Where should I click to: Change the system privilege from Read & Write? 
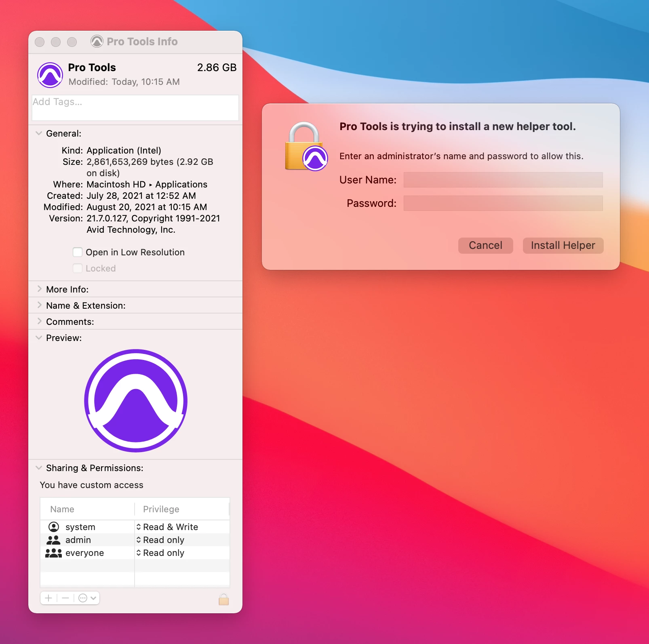pyautogui.click(x=167, y=527)
